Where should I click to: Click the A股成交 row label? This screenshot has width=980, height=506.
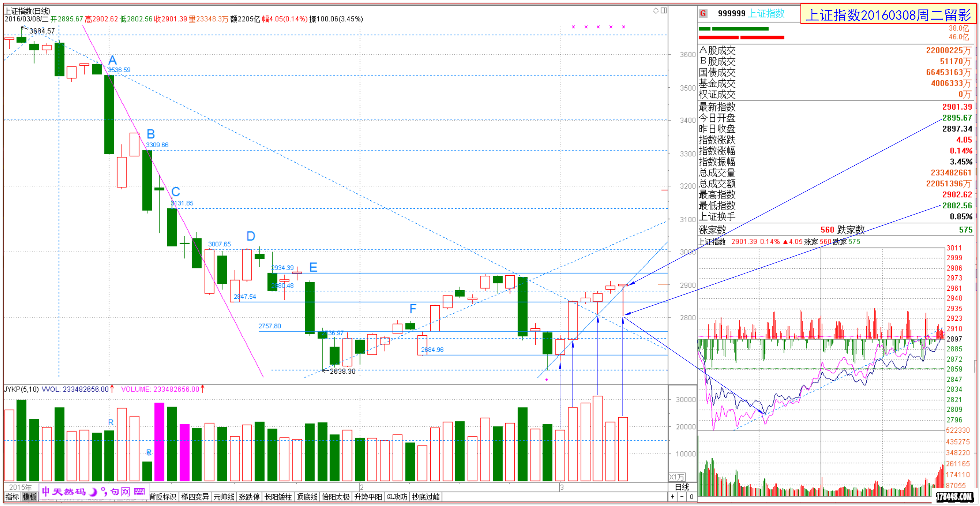(717, 50)
